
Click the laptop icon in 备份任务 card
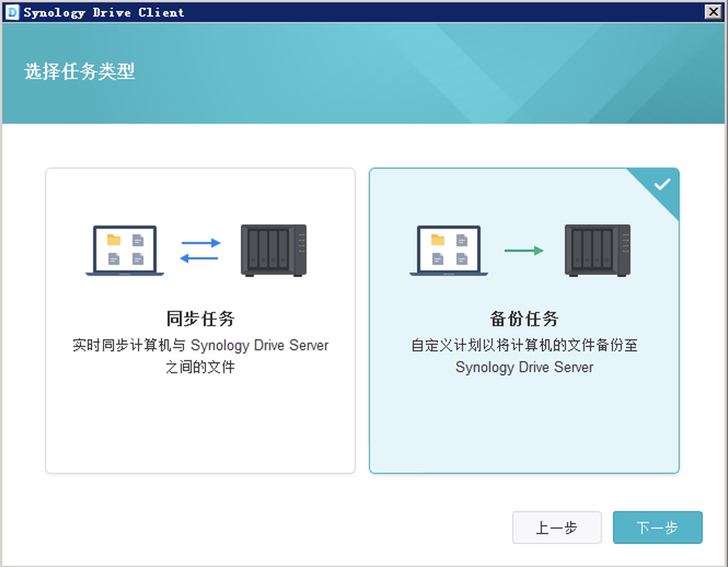tap(449, 251)
